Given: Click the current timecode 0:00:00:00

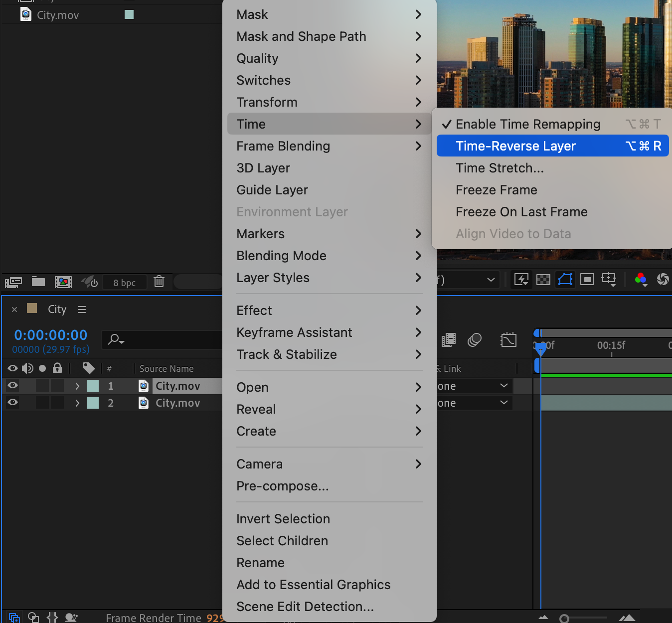Looking at the screenshot, I should pos(50,335).
